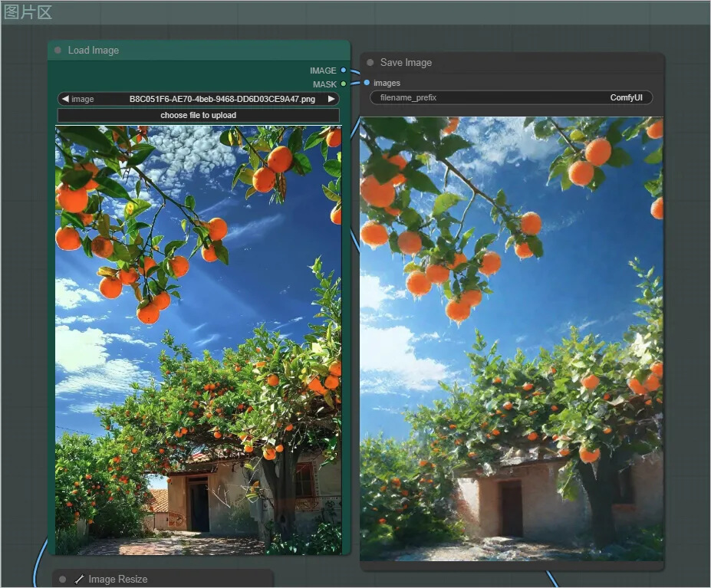Click the Save Image output preview picture
This screenshot has height=588, width=711.
click(511, 338)
